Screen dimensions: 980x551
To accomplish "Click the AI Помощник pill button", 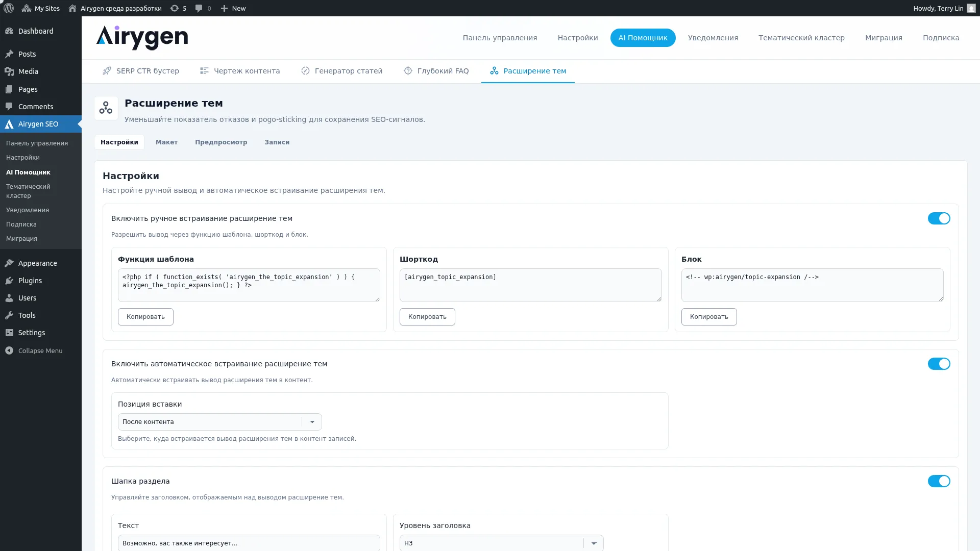I will click(x=643, y=38).
